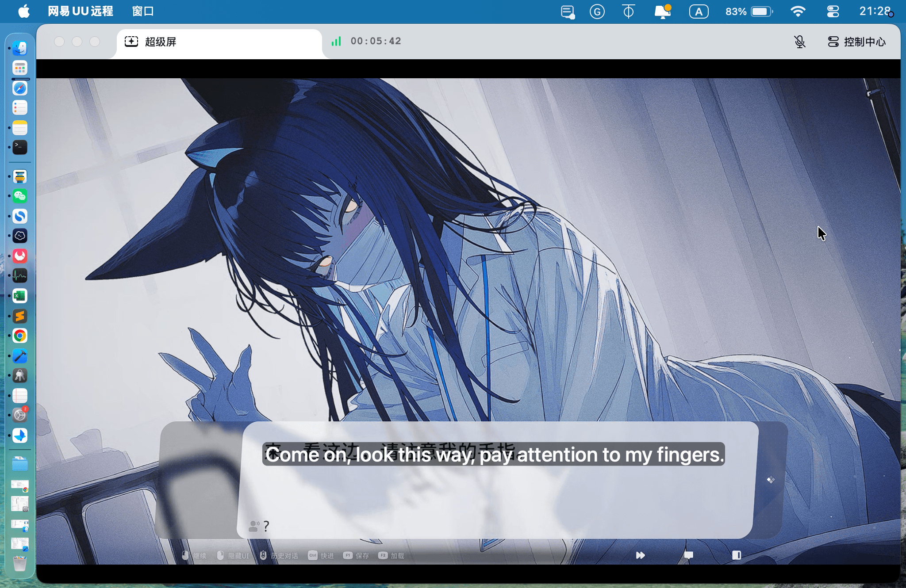This screenshot has height=588, width=906.
Task: Open macOS Control Center in menu bar
Action: click(x=833, y=11)
